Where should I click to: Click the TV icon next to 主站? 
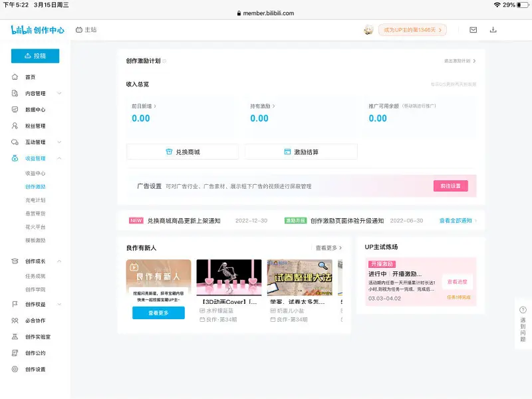click(79, 30)
